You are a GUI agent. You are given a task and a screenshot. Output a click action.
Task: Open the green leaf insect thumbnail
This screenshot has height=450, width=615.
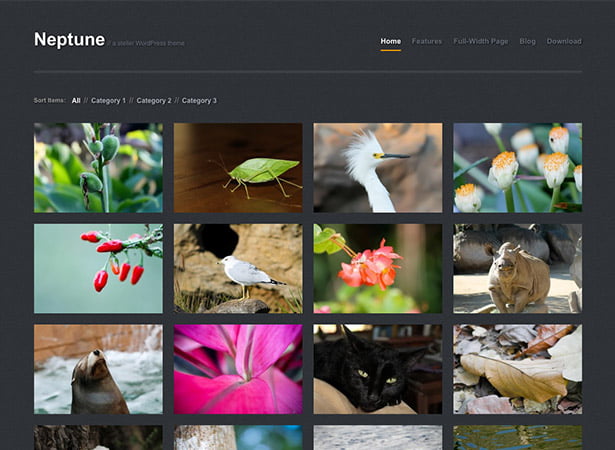tap(238, 168)
